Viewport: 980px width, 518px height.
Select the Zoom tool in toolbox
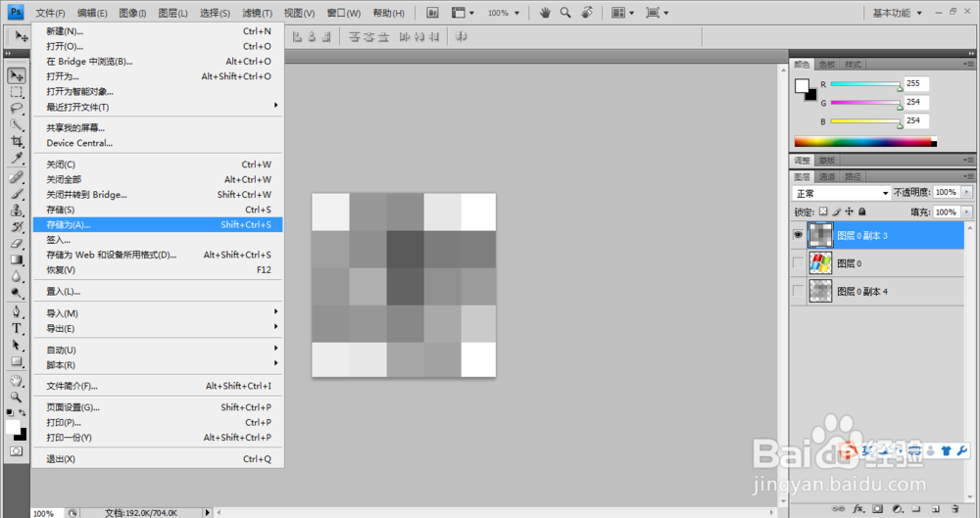[x=17, y=398]
